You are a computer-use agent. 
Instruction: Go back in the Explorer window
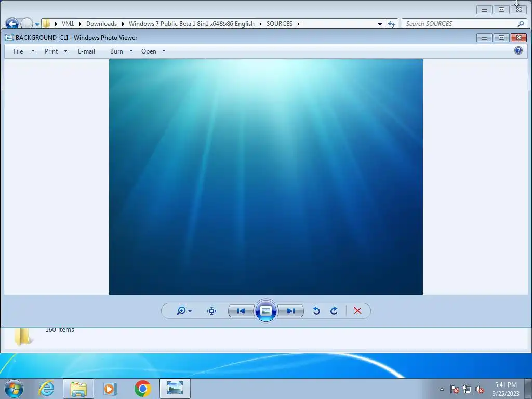[12, 24]
